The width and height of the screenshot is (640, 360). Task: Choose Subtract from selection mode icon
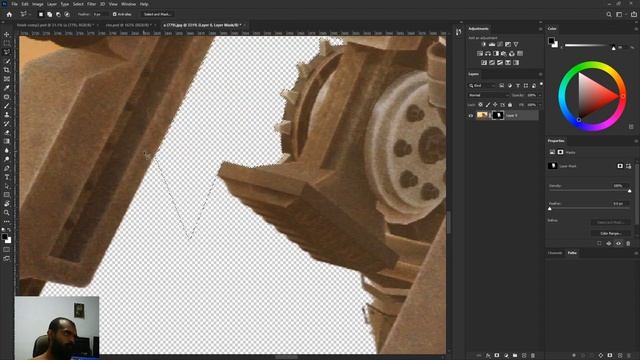pos(58,14)
